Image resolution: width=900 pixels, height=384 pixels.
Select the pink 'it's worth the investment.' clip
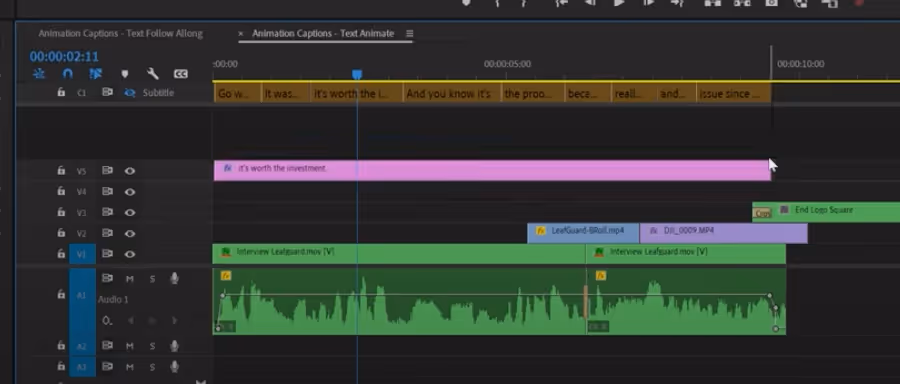coord(492,170)
